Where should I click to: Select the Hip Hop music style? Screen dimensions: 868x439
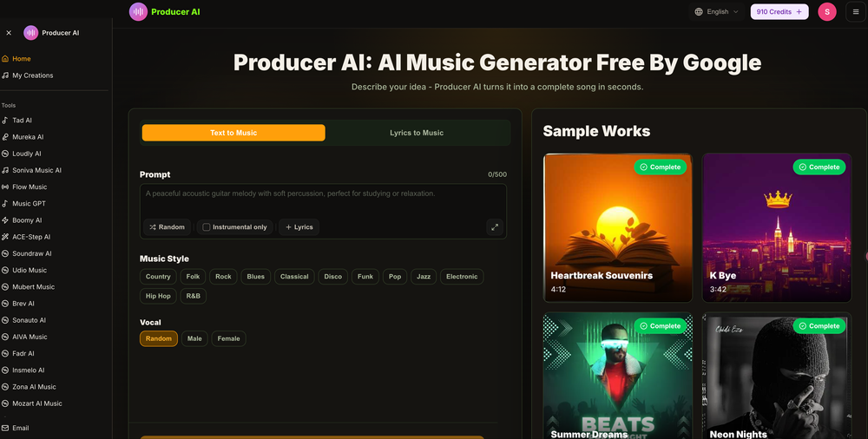pyautogui.click(x=158, y=296)
